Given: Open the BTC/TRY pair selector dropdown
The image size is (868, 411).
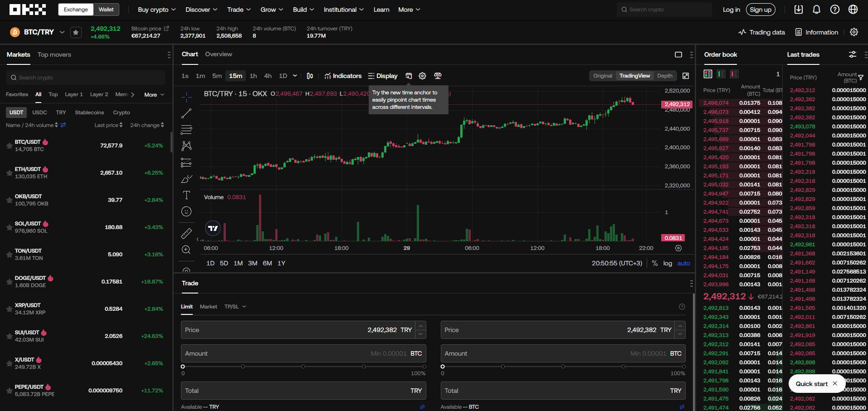Looking at the screenshot, I should (62, 32).
